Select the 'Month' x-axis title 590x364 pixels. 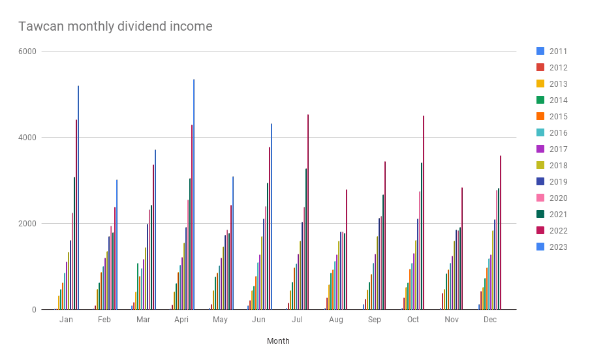click(278, 341)
